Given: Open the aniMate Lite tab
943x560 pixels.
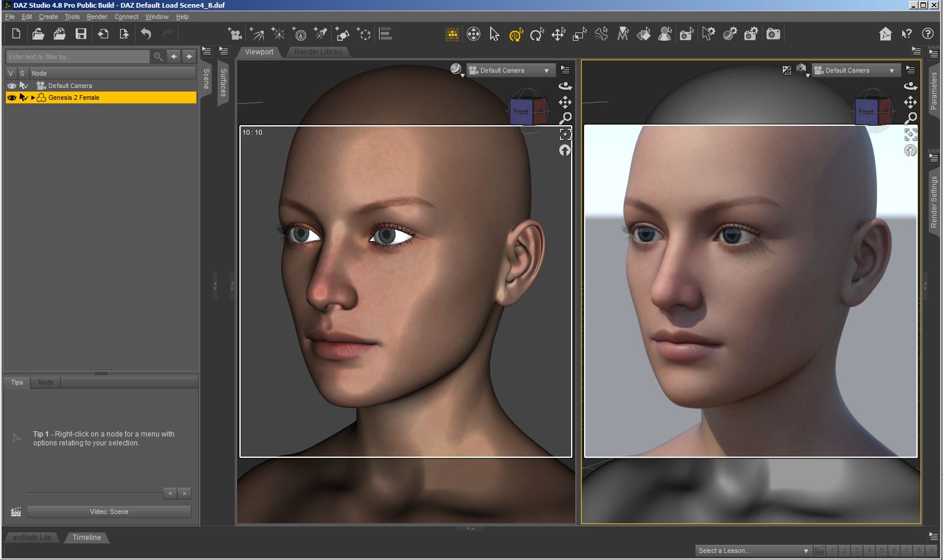Looking at the screenshot, I should [32, 538].
